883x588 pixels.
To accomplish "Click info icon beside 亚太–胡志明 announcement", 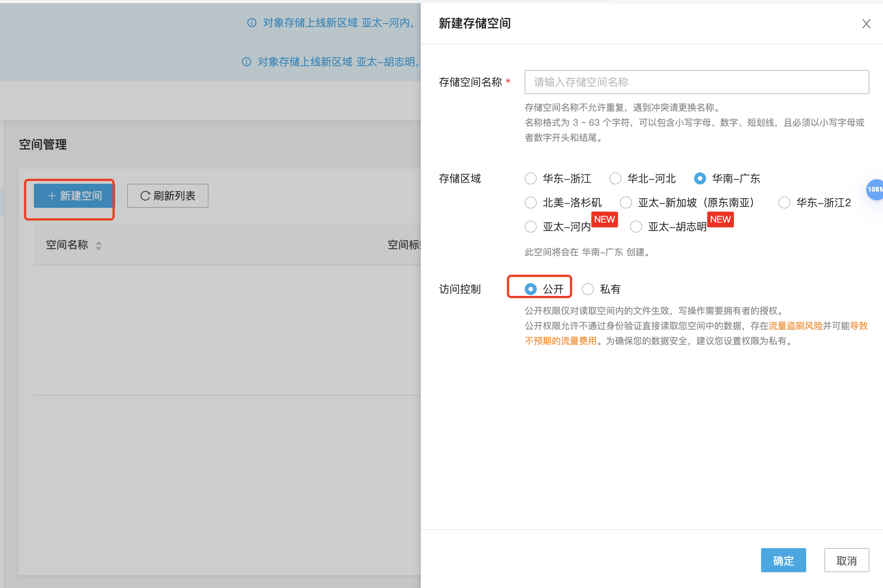I will click(x=246, y=62).
